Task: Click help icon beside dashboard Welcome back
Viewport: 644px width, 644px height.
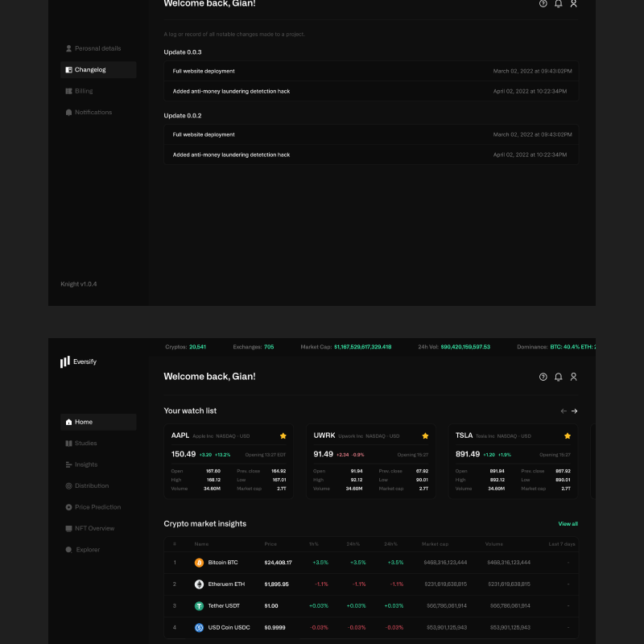Action: click(543, 377)
